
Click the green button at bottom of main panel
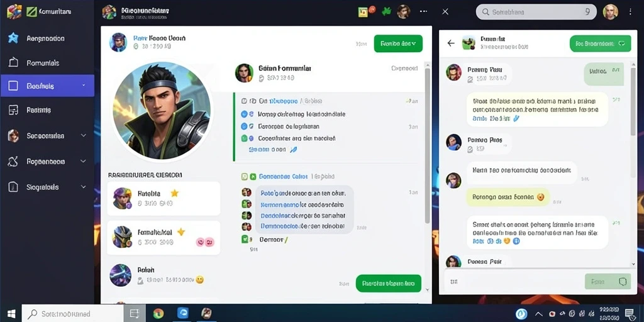(x=388, y=284)
